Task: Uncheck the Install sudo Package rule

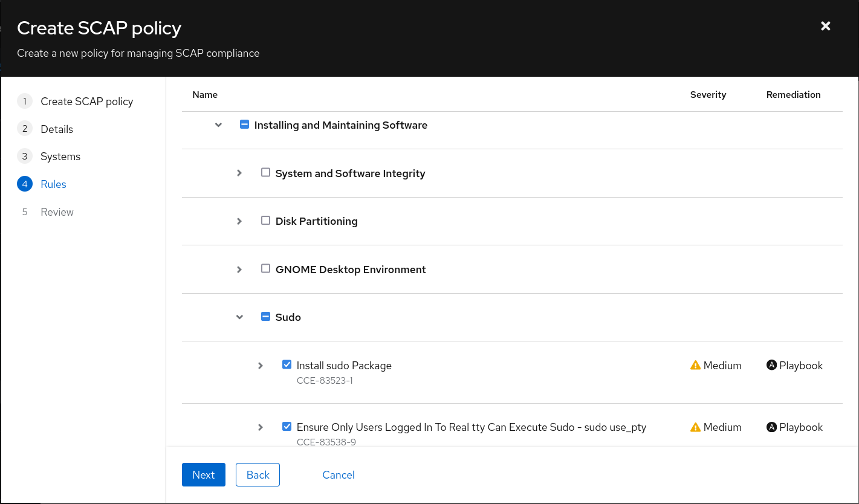Action: click(x=287, y=365)
